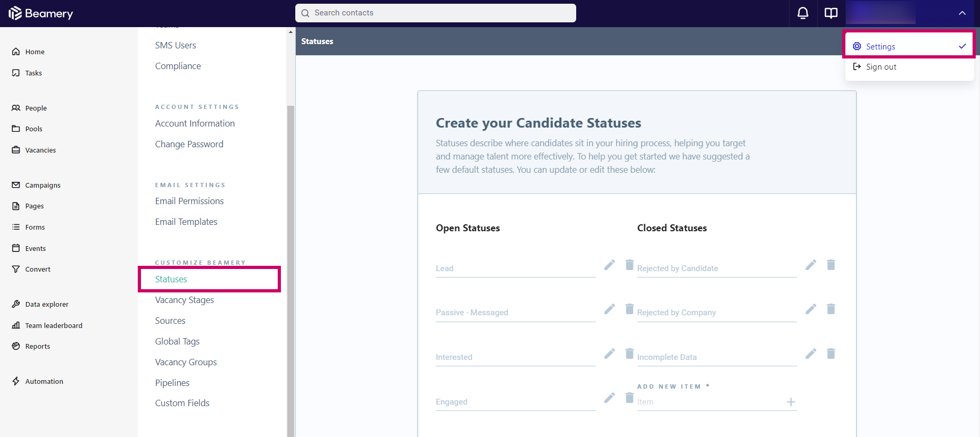Edit the Passive - Messaged status

(610, 309)
